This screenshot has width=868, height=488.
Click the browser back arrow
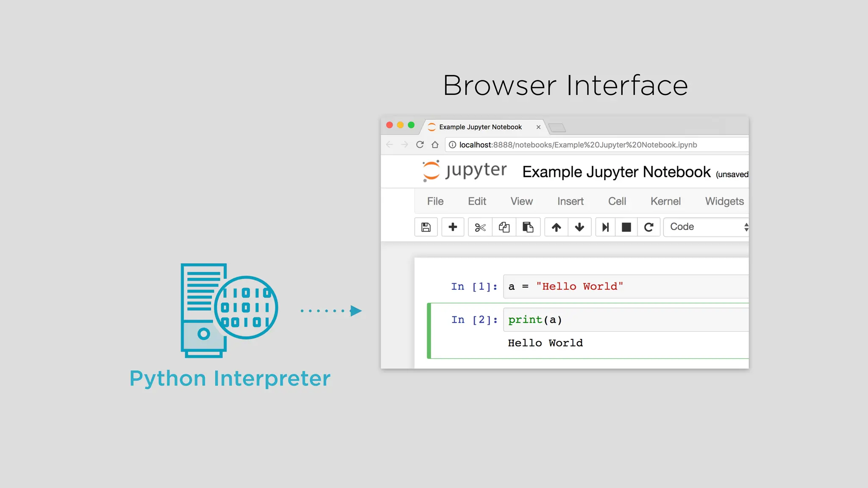pos(389,145)
